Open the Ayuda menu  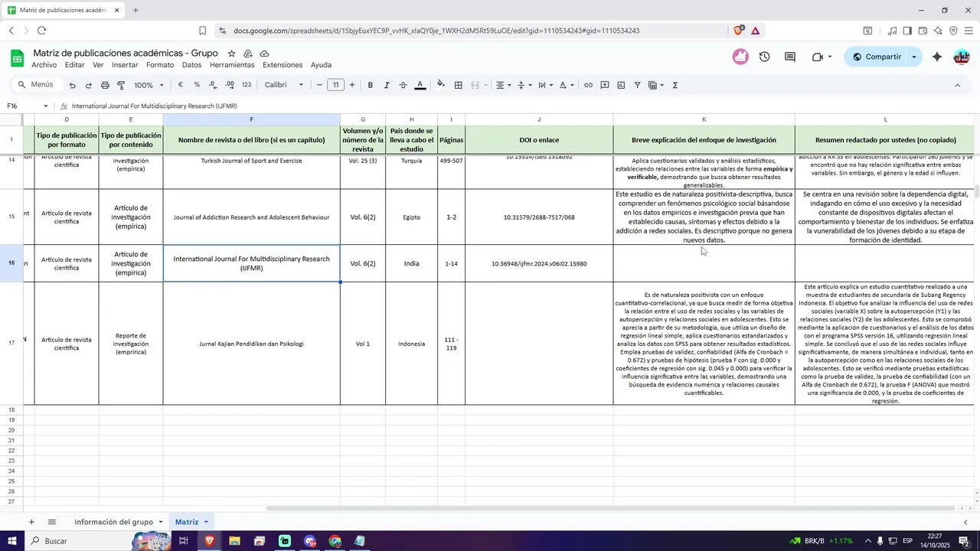(321, 65)
